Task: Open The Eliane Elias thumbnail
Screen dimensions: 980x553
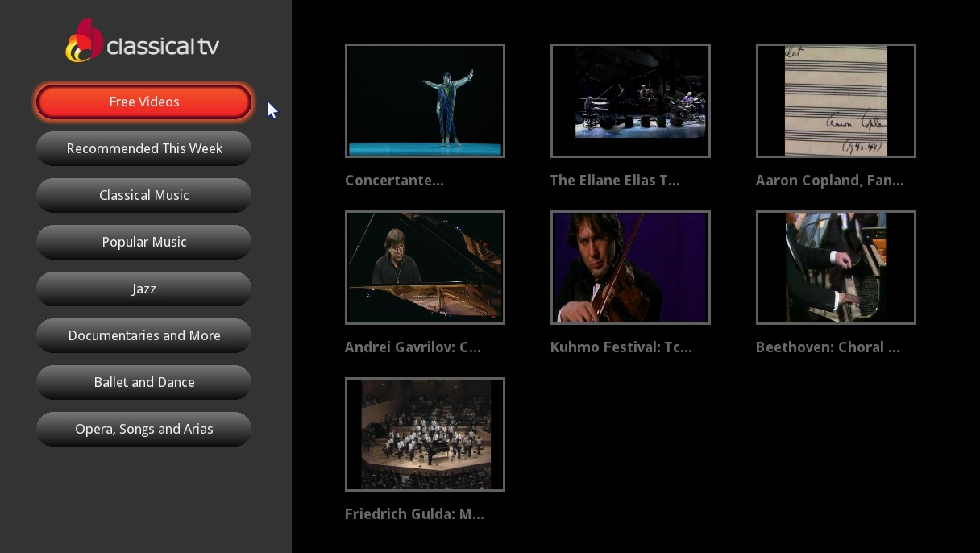Action: tap(630, 101)
